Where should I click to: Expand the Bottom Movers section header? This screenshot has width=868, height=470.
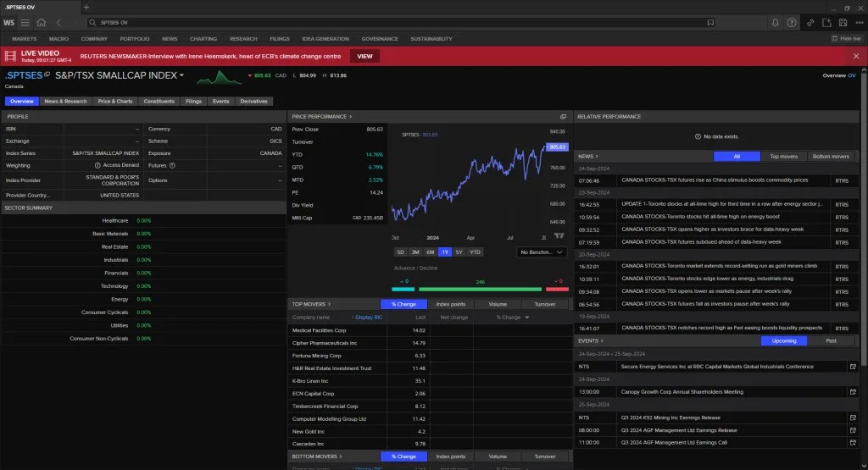(x=317, y=456)
